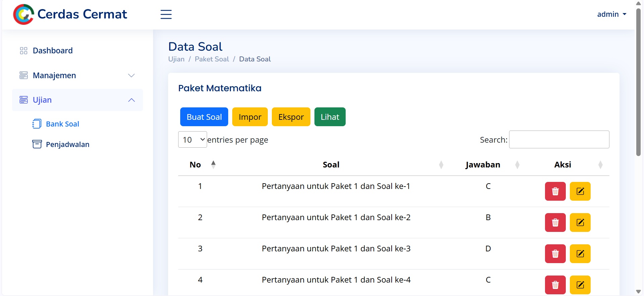Viewport: 644px width, 296px height.
Task: Click the Ujian menu icon
Action: tap(23, 100)
